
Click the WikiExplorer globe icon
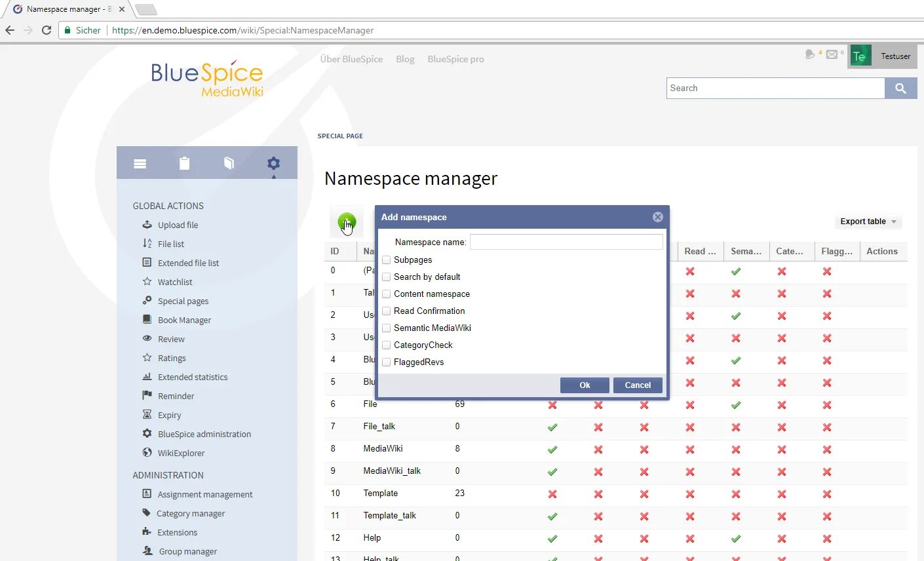(147, 453)
